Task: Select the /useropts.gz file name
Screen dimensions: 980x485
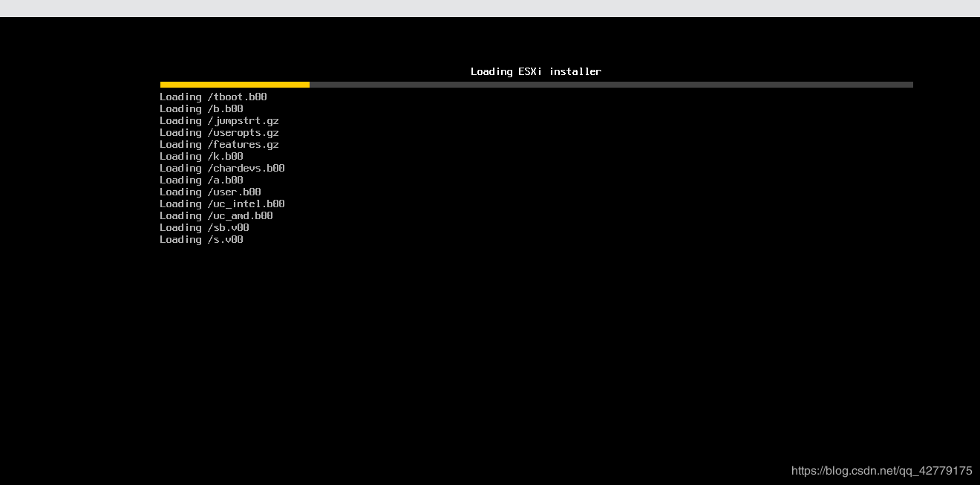Action: click(243, 133)
